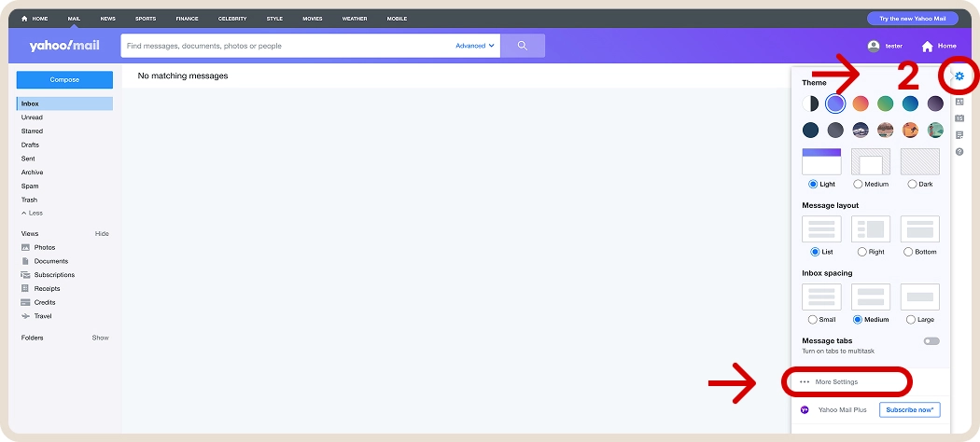Open the Calendar icon in right rail

(959, 118)
